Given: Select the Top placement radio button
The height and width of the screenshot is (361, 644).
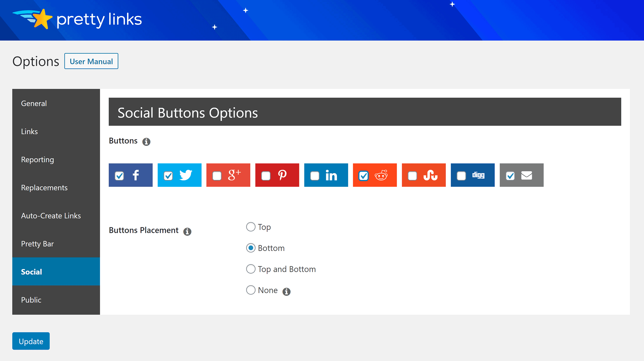Looking at the screenshot, I should tap(250, 227).
